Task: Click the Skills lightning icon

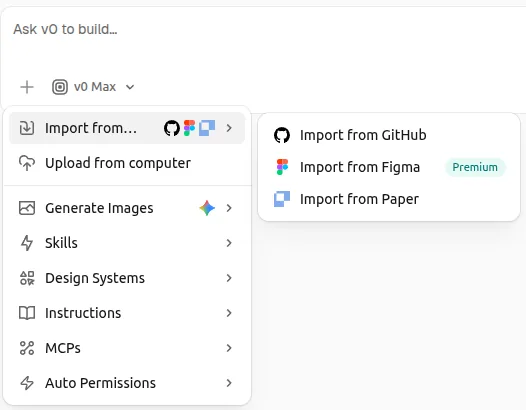Action: coord(27,243)
